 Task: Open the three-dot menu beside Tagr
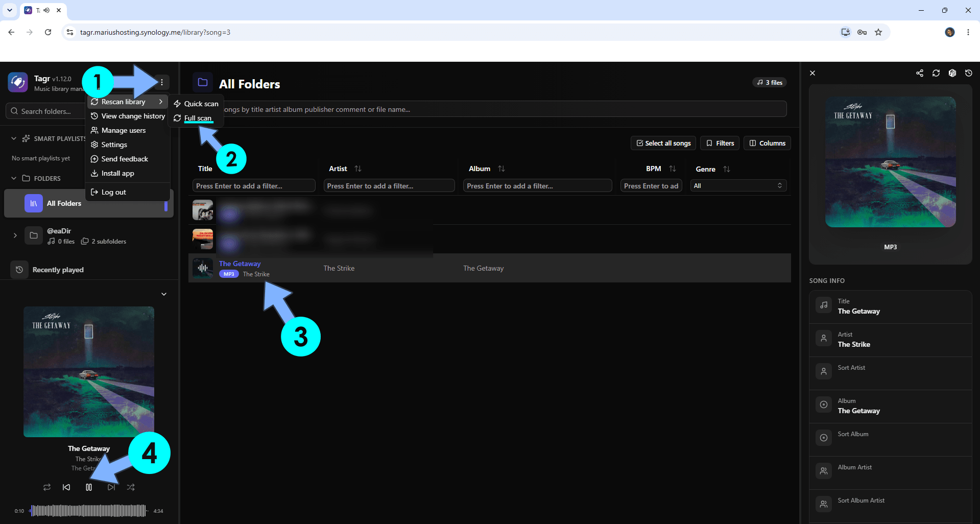[162, 82]
